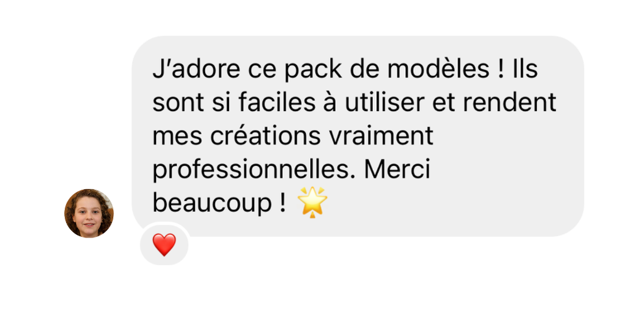Image resolution: width=644 pixels, height=321 pixels.
Task: Click the word "Ils" ending the first line
Action: [525, 69]
